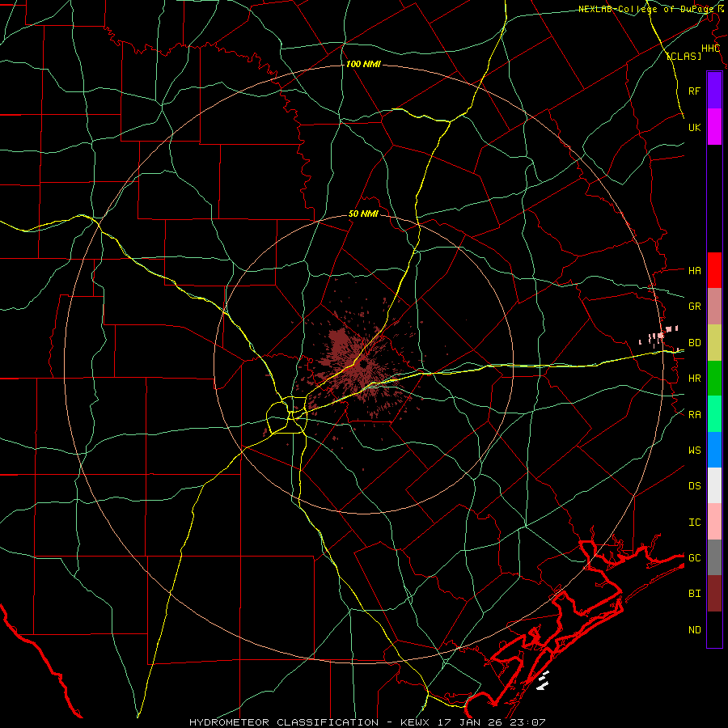Click the white DS legend swatch
The image size is (728, 728).
pos(714,485)
